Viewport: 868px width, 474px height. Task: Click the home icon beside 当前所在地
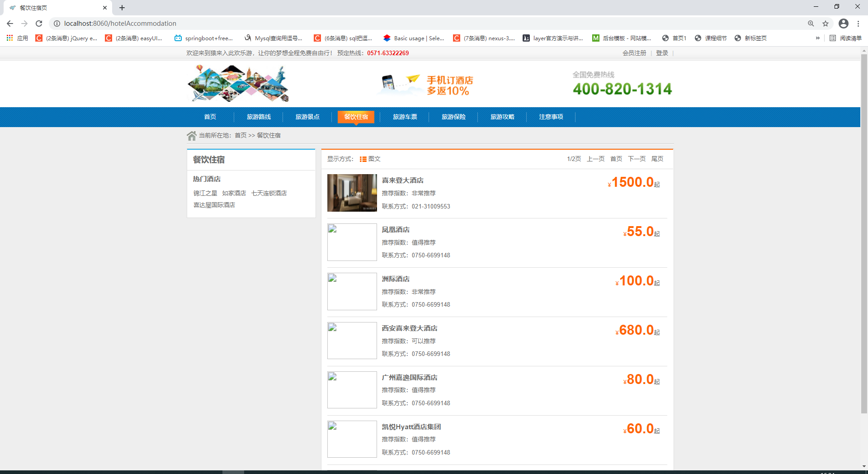pyautogui.click(x=192, y=135)
